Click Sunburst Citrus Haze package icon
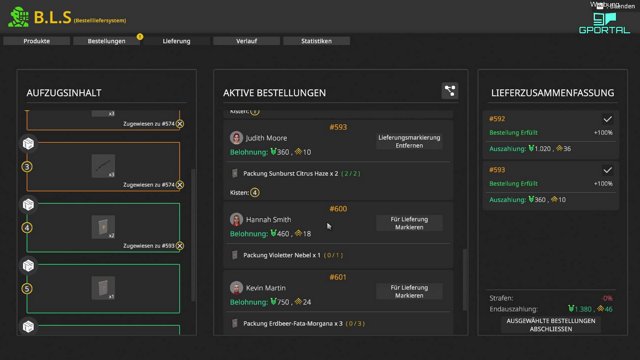Image resolution: width=640 pixels, height=360 pixels. pyautogui.click(x=235, y=173)
